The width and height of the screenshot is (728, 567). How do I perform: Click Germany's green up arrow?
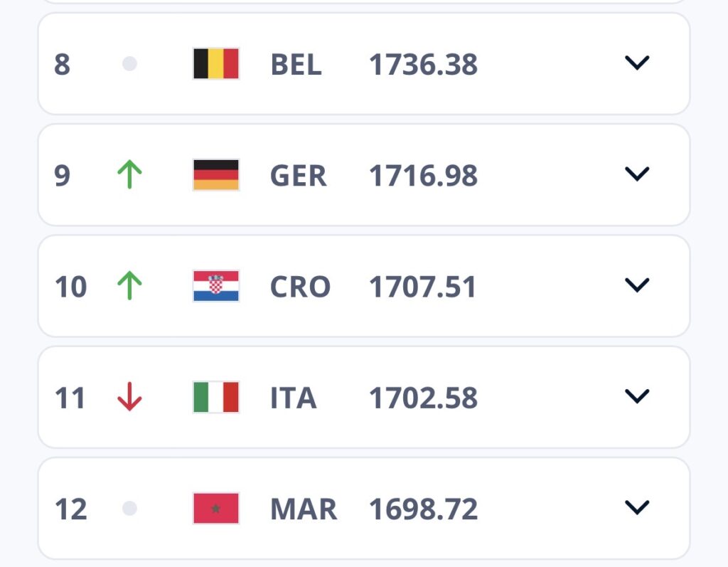129,174
